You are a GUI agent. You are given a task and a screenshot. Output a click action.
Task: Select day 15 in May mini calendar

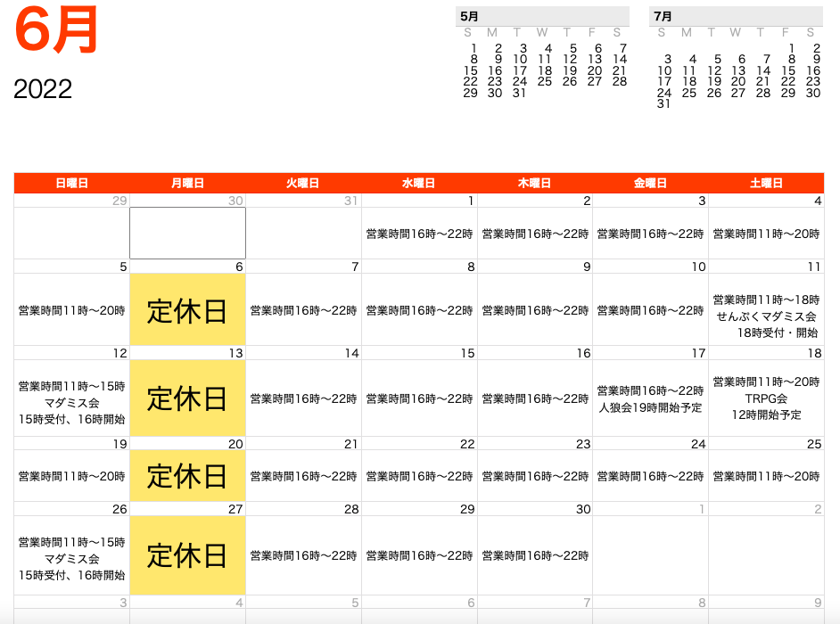pyautogui.click(x=470, y=70)
